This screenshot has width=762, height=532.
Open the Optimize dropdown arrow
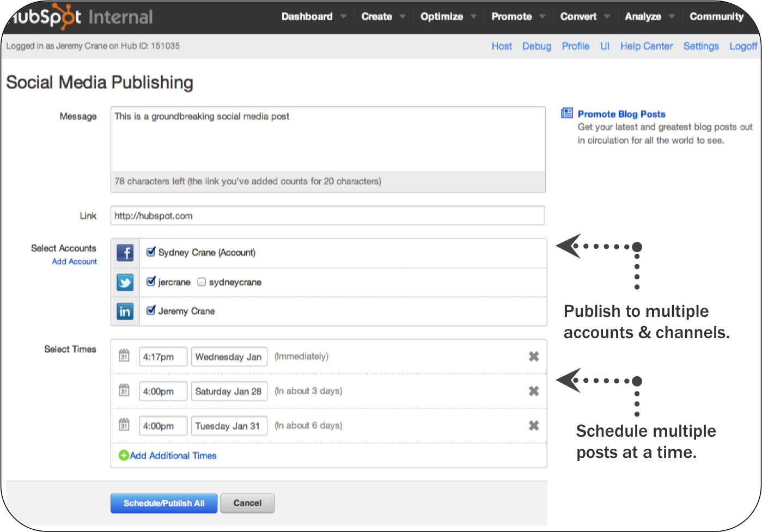tap(473, 17)
